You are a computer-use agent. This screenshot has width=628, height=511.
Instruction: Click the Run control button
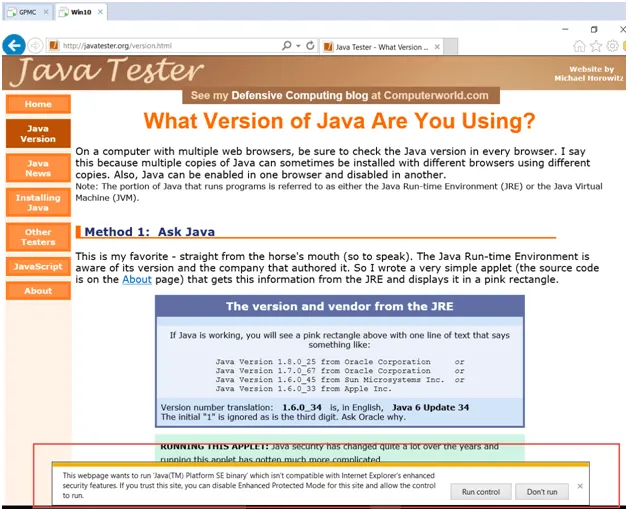(480, 492)
